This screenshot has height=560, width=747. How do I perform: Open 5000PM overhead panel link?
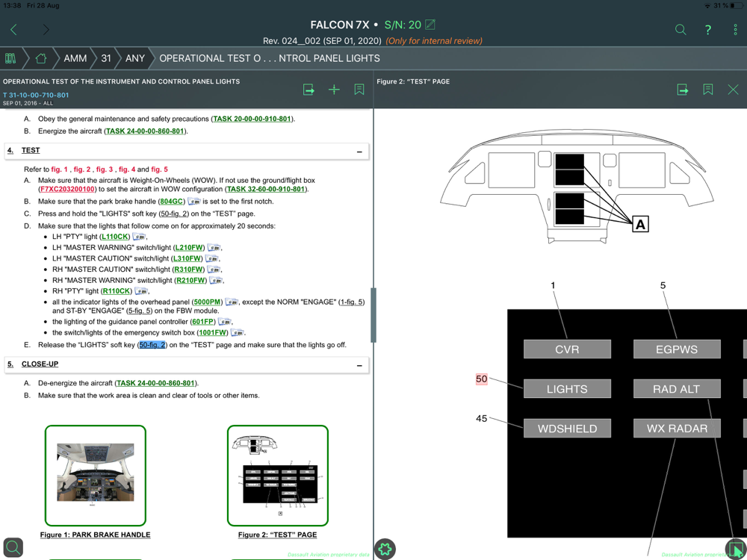pos(207,302)
